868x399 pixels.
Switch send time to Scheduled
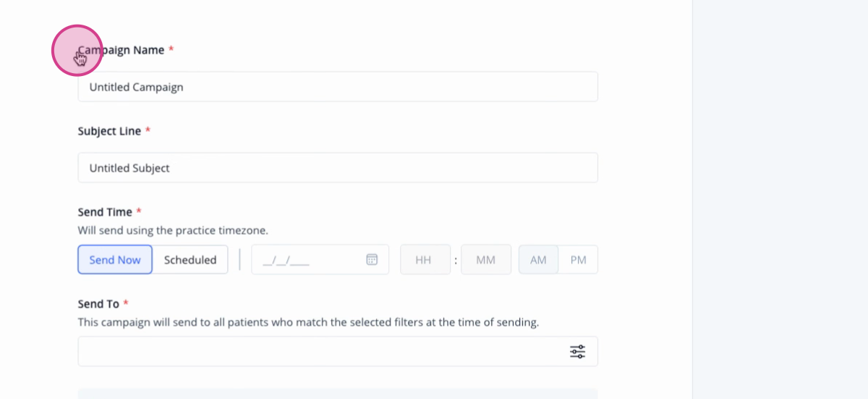coord(190,259)
